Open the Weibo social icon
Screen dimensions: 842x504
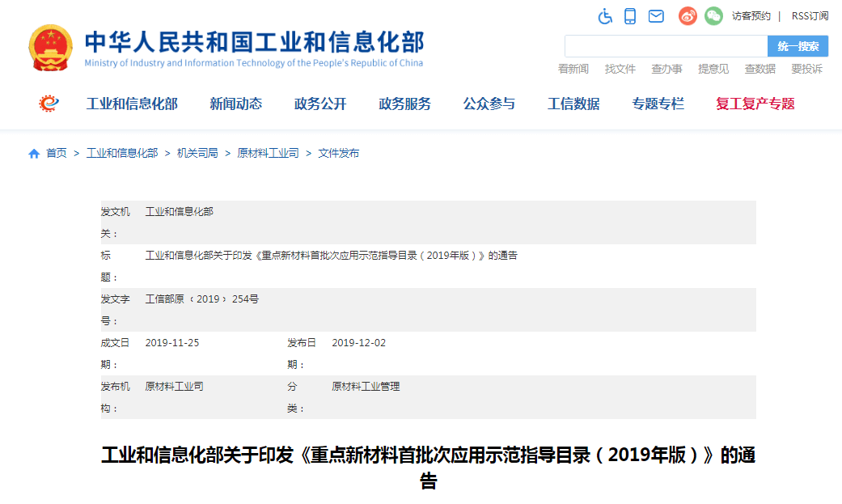tap(688, 16)
